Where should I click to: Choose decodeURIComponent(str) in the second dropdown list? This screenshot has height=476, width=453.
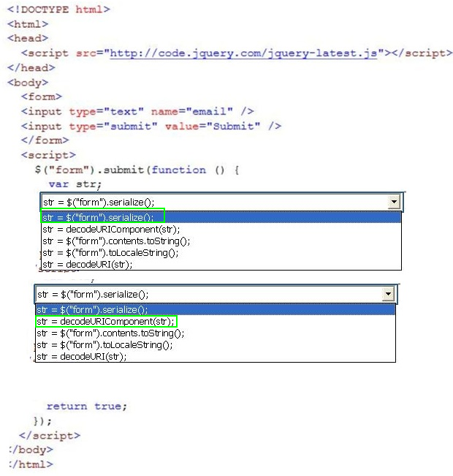pos(106,322)
